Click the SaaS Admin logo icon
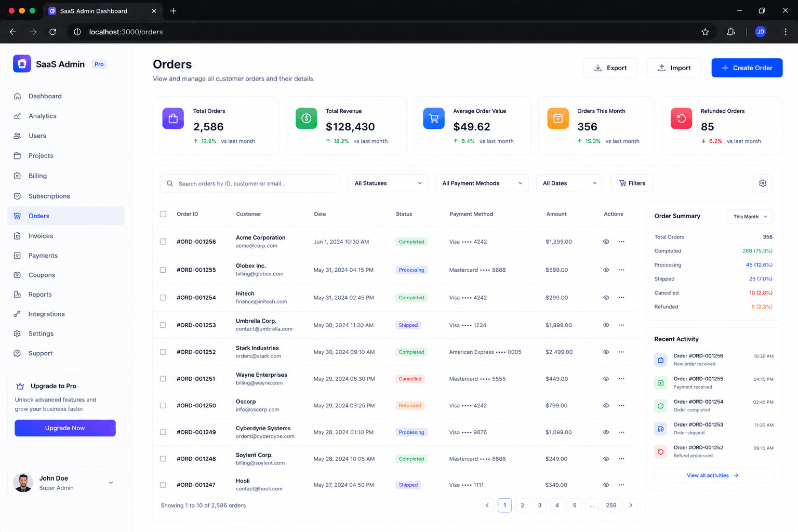Image resolution: width=798 pixels, height=532 pixels. (22, 63)
